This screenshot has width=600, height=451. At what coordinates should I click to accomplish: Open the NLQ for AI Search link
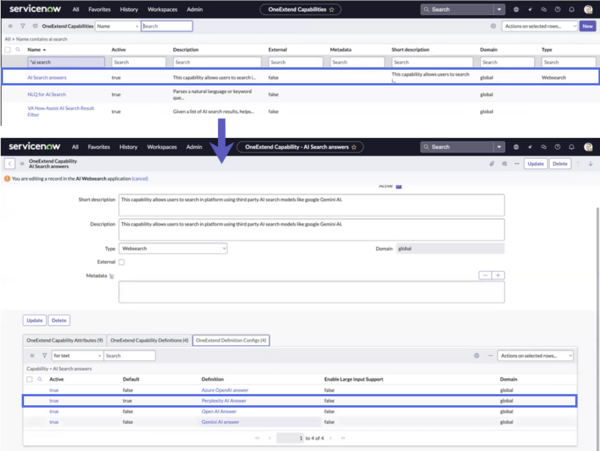coord(46,94)
